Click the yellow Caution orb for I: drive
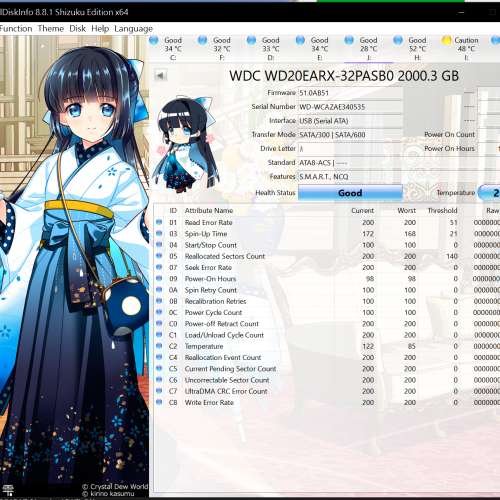 (x=446, y=40)
